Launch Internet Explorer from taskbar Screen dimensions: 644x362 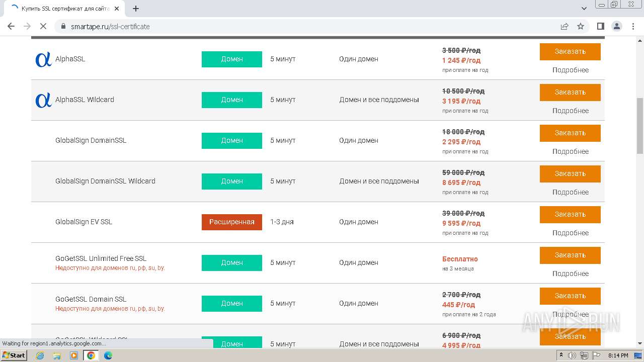click(40, 355)
